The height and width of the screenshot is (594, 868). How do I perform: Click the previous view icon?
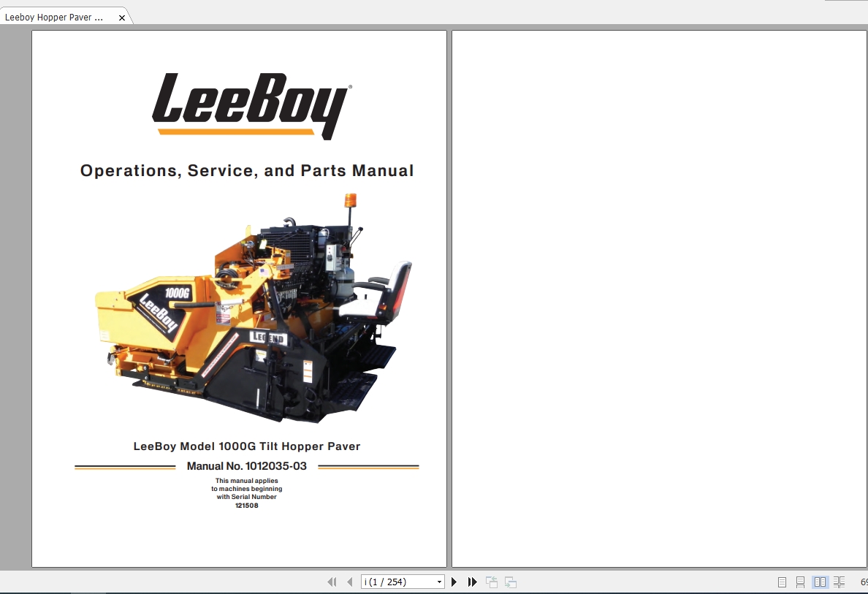click(492, 582)
